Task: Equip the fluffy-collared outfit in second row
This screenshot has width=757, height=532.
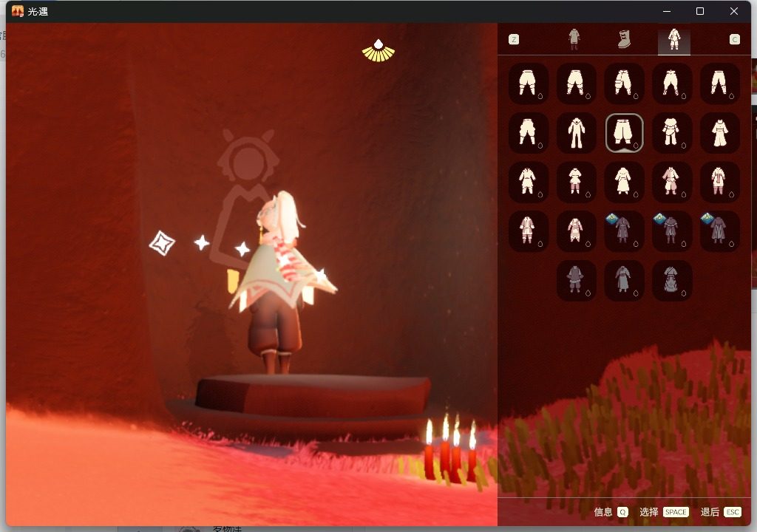Action: [x=671, y=132]
